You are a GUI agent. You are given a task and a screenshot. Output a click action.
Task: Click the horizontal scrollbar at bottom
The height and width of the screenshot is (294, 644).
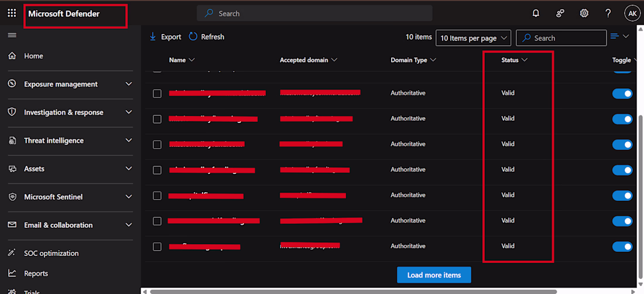click(353, 292)
